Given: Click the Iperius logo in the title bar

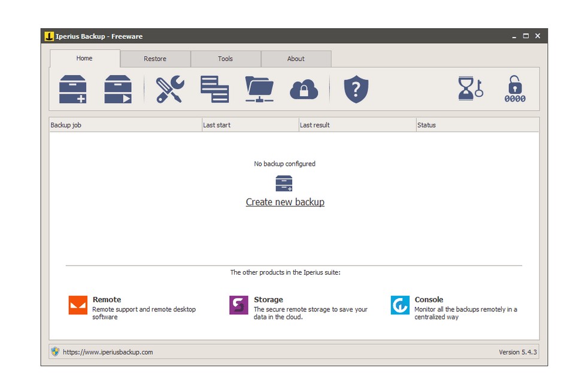Looking at the screenshot, I should 49,36.
